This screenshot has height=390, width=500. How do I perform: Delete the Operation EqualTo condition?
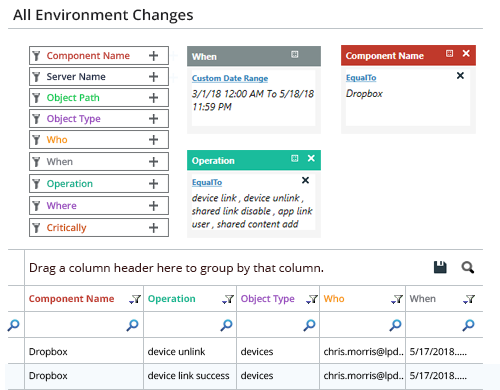(305, 180)
